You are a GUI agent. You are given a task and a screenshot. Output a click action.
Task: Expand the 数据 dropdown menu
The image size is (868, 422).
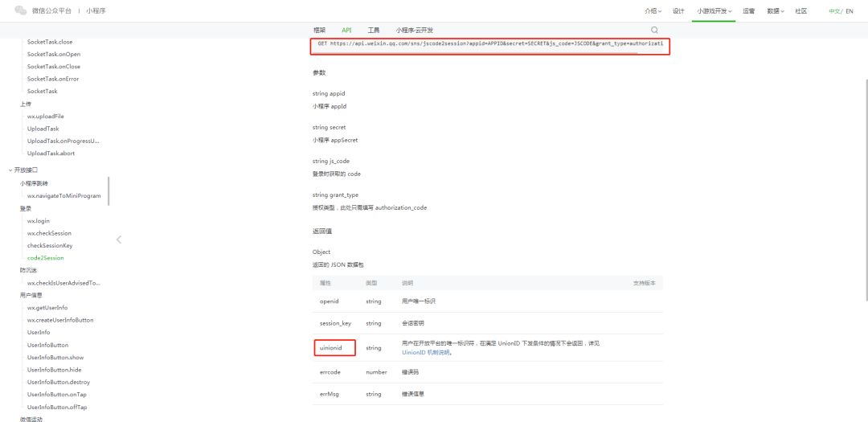click(x=776, y=11)
